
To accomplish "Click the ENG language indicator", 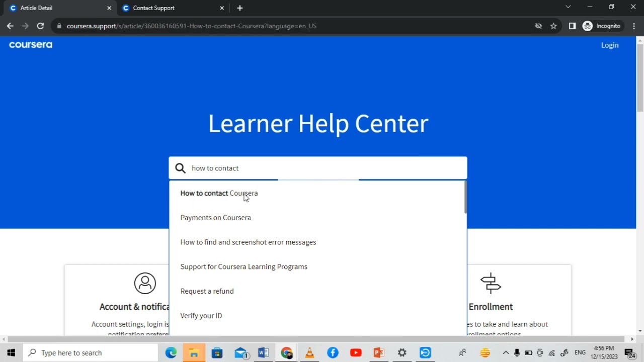I will [580, 353].
